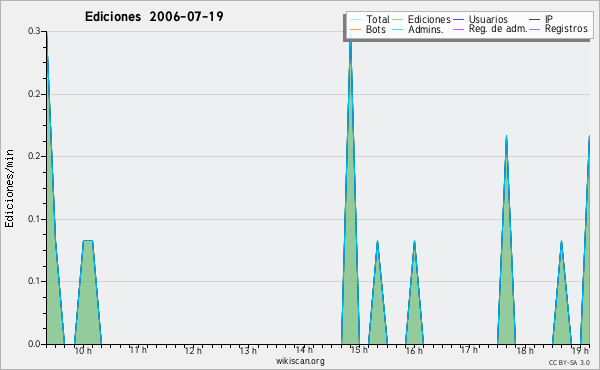Click the "10 h" x-axis label
Screen dimensions: 600x370
pyautogui.click(x=83, y=351)
